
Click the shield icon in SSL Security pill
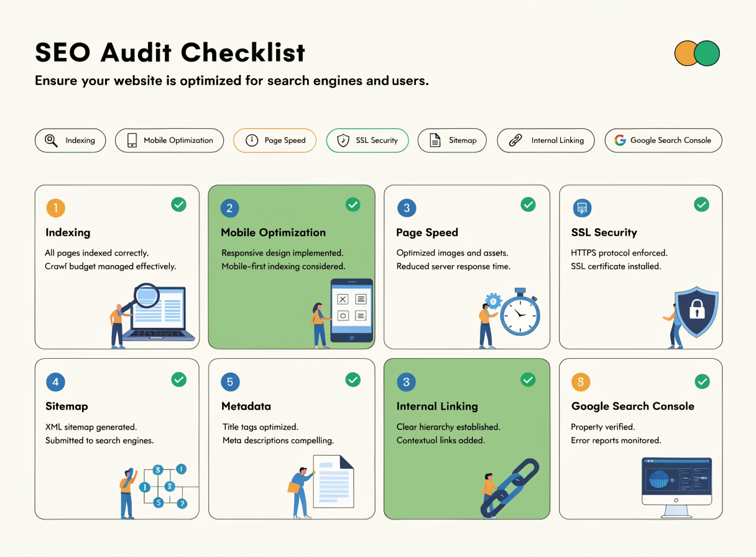[343, 140]
